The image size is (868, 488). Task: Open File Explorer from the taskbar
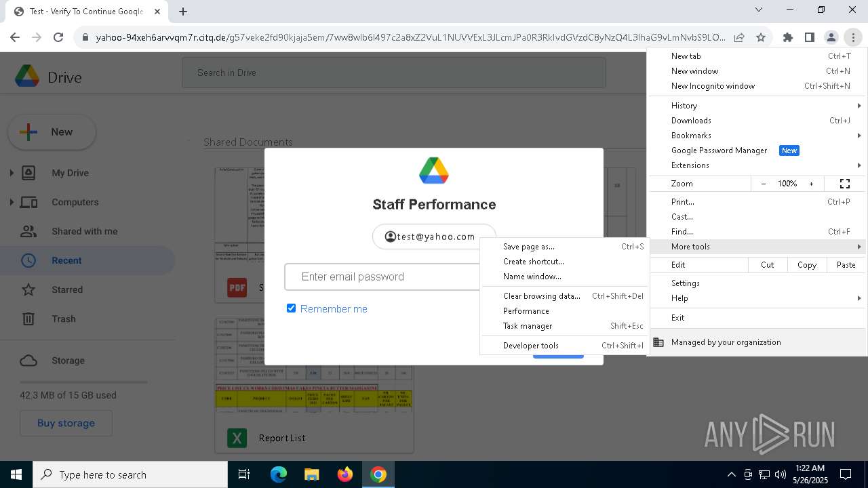[x=311, y=474]
